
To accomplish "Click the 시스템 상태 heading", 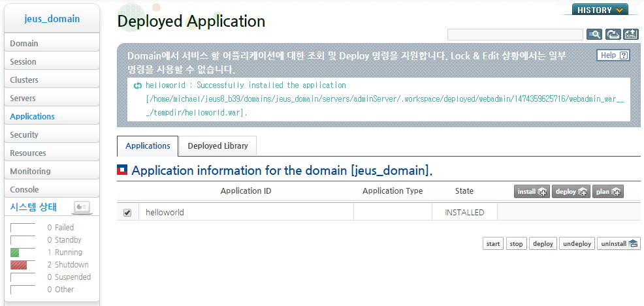I will [x=33, y=207].
